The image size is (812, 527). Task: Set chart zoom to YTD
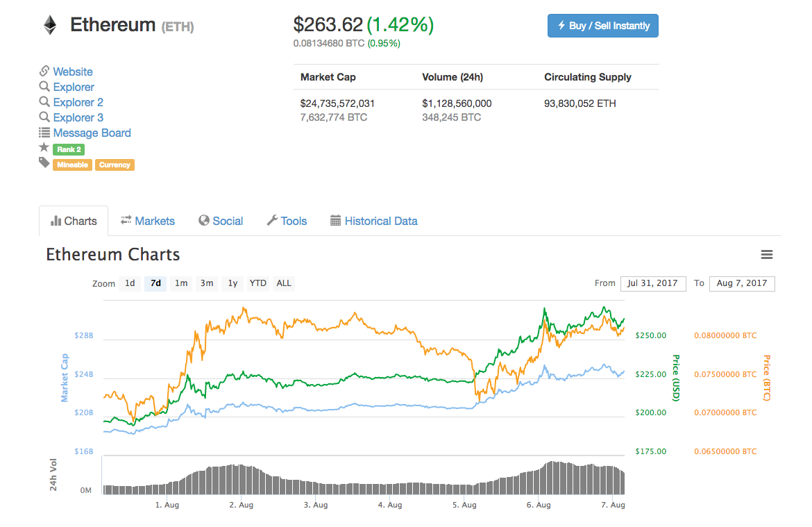(258, 283)
